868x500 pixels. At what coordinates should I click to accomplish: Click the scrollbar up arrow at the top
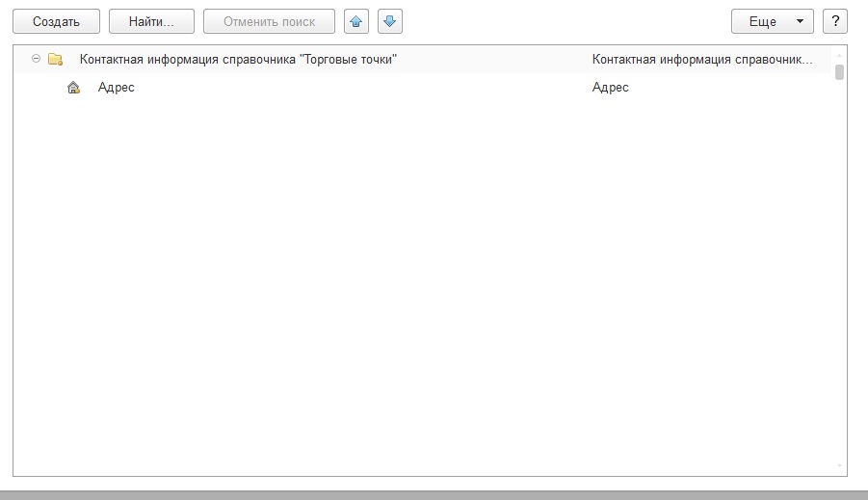pyautogui.click(x=839, y=53)
